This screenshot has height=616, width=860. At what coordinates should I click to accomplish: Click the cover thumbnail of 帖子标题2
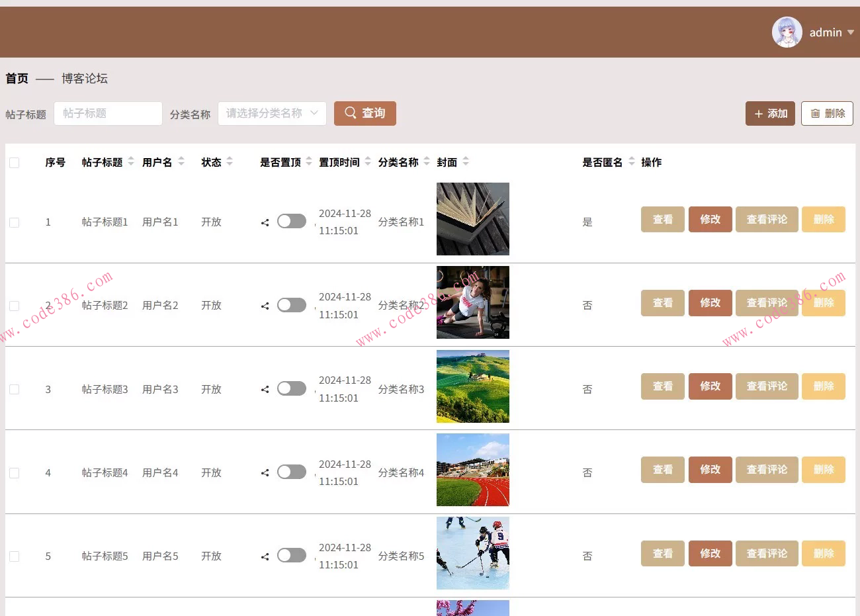pos(472,302)
